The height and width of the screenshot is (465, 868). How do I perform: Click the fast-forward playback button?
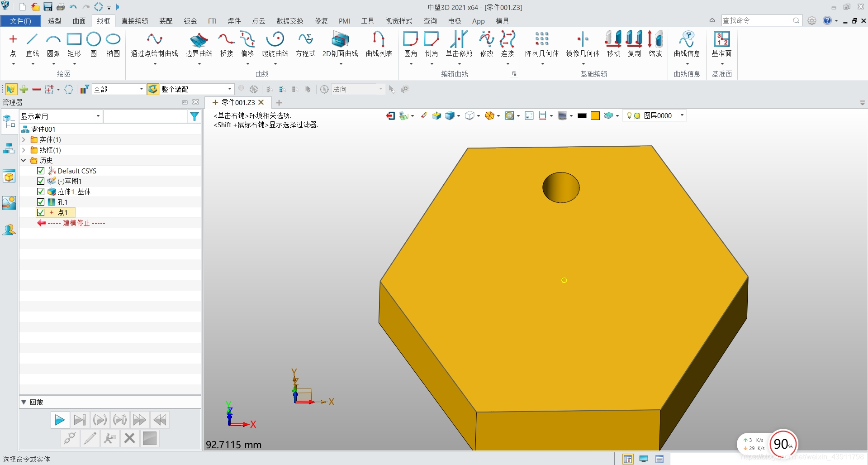[139, 420]
